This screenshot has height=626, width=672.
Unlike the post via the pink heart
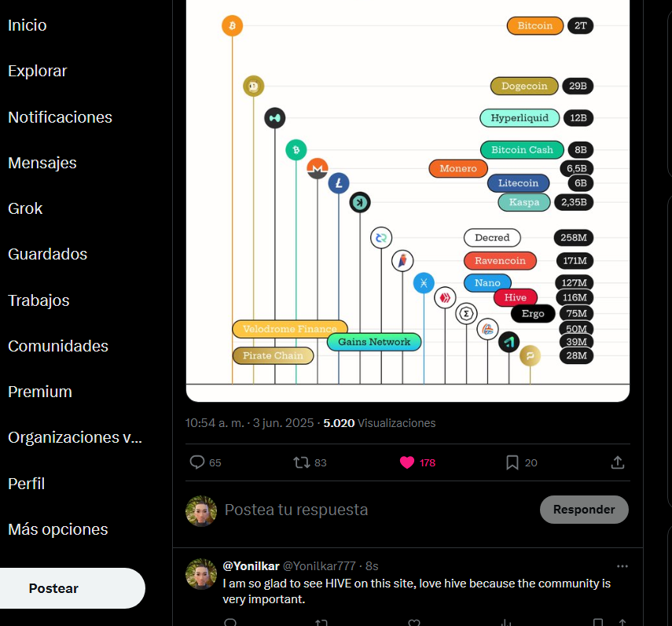point(406,462)
